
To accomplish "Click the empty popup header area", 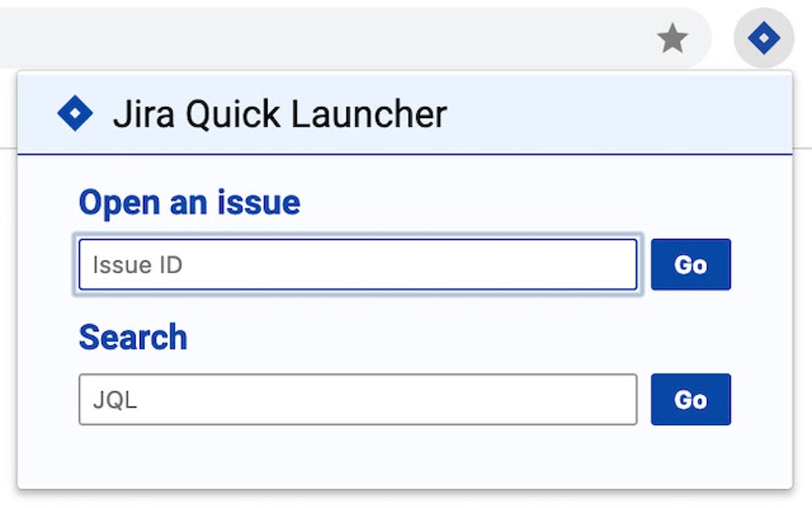I will point(621,114).
